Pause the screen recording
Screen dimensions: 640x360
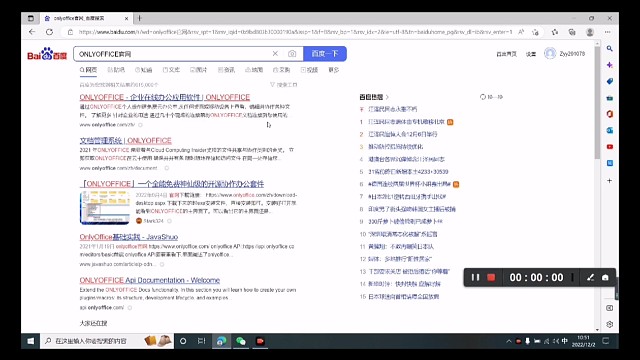point(476,278)
